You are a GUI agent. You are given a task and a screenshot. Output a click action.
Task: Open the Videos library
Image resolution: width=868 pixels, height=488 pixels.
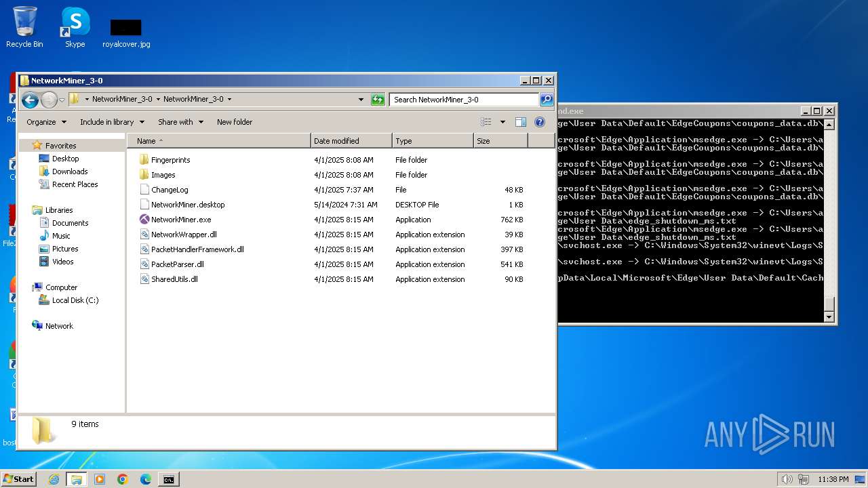point(62,262)
